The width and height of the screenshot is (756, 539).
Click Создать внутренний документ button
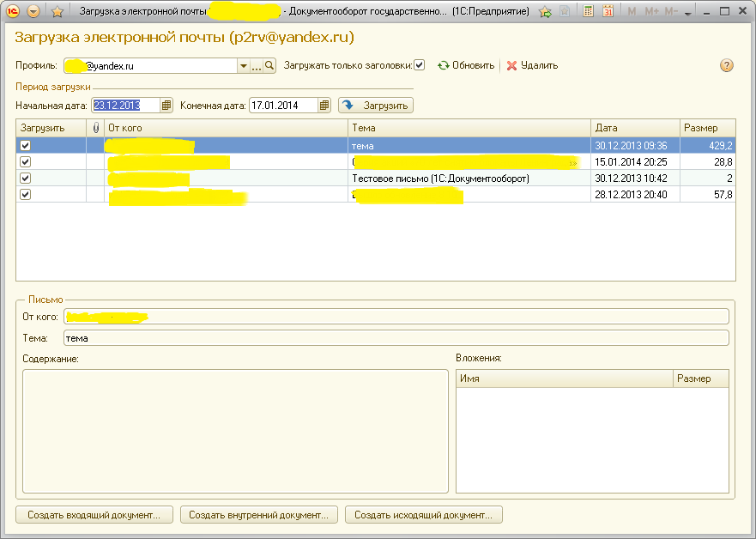click(259, 515)
